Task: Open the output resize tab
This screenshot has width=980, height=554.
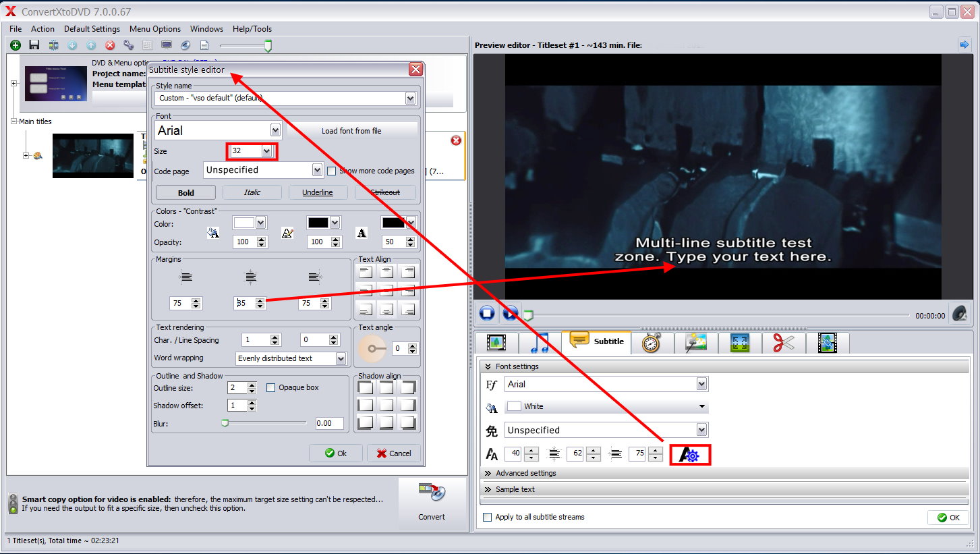Action: click(x=740, y=342)
